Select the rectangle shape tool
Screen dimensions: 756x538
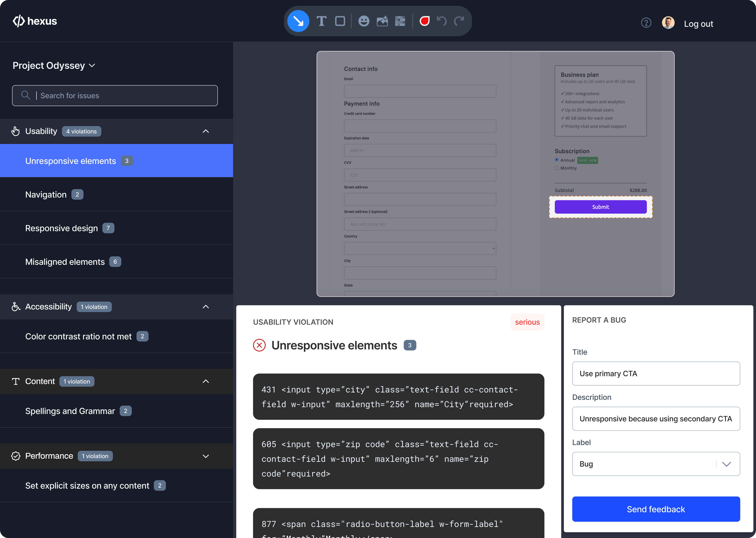pos(340,21)
